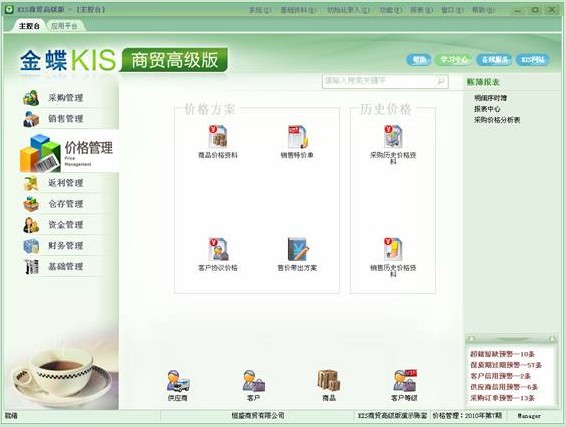Image resolution: width=566 pixels, height=427 pixels.
Task: Click the KIS网站 button
Action: pyautogui.click(x=533, y=60)
